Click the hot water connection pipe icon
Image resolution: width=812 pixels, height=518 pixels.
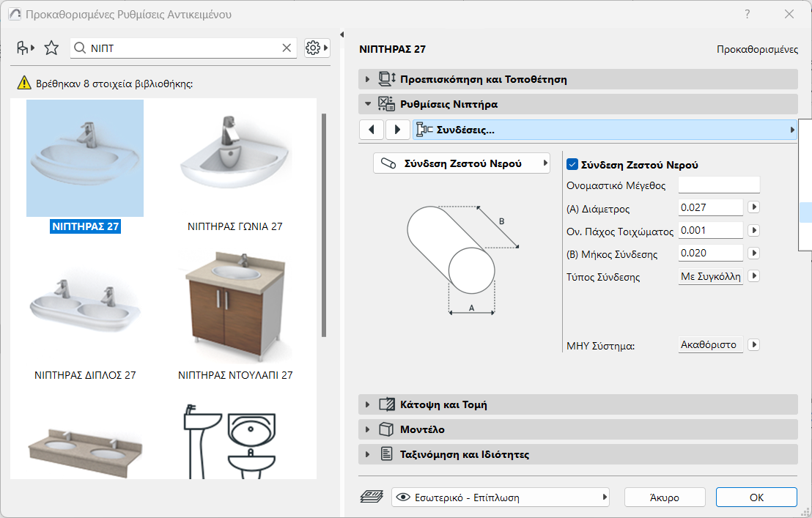388,163
